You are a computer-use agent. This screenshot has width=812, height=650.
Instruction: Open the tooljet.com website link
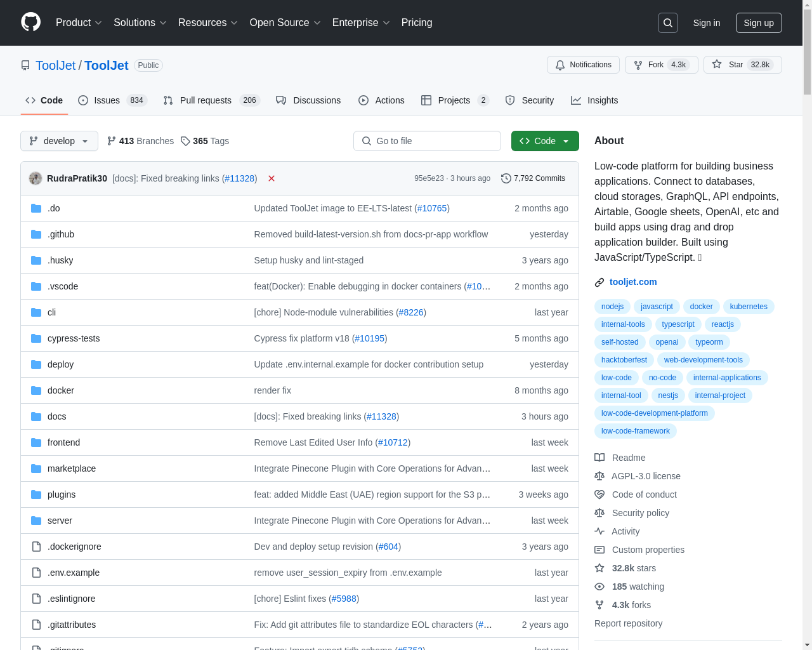click(x=633, y=282)
